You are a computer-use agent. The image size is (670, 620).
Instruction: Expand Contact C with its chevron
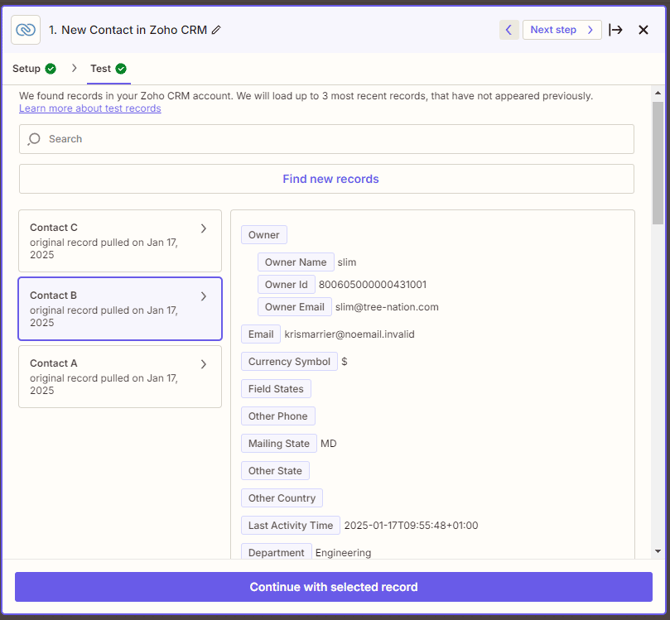tap(204, 229)
